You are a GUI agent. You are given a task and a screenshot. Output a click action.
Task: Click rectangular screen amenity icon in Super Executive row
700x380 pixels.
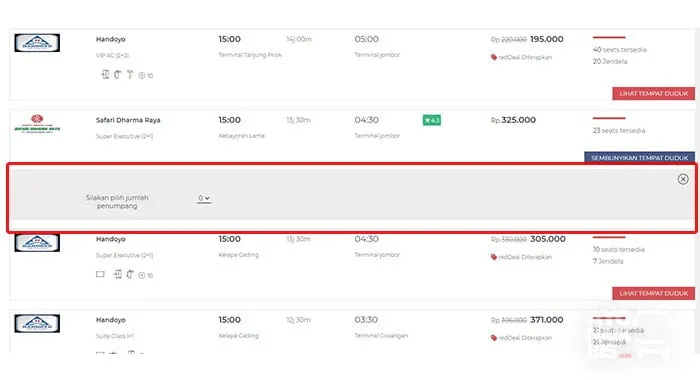(x=100, y=274)
